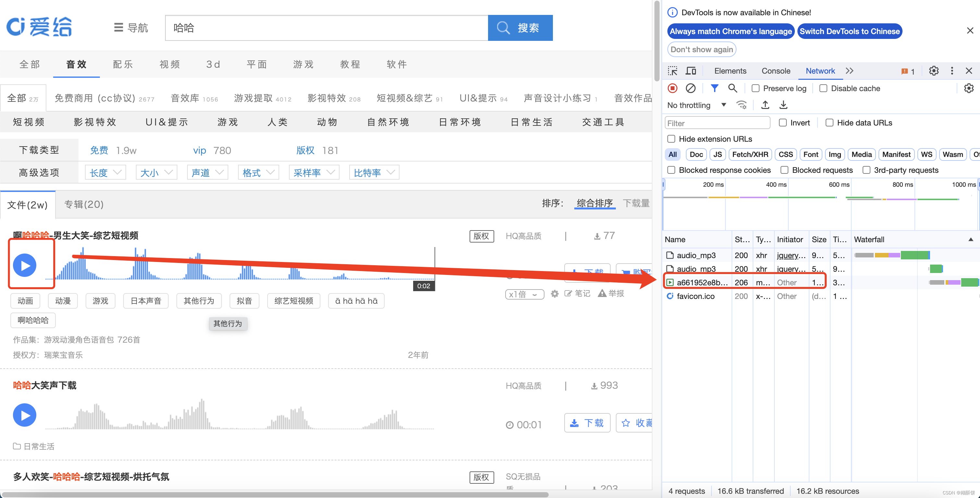Click the record network log icon

tap(673, 88)
